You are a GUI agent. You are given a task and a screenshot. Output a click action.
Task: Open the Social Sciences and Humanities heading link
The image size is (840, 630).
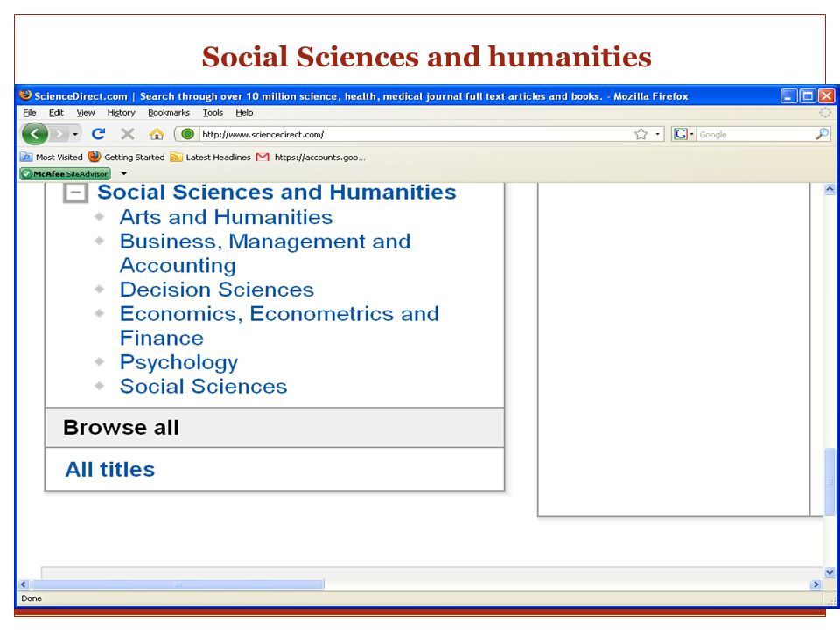pos(276,192)
